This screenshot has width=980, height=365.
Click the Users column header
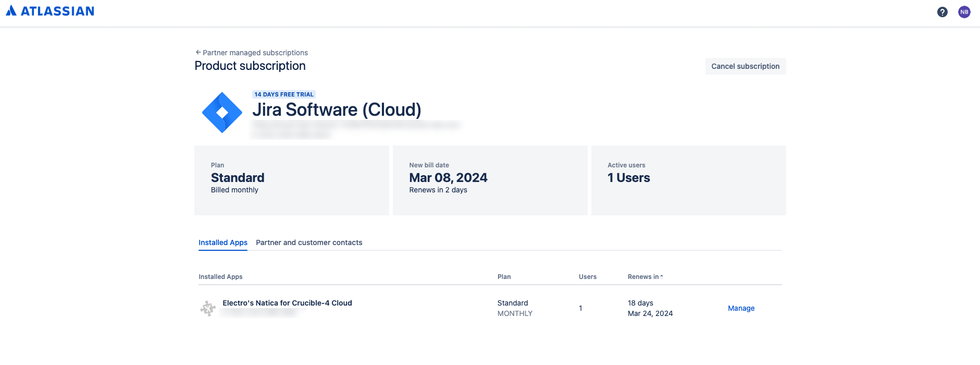pos(588,277)
